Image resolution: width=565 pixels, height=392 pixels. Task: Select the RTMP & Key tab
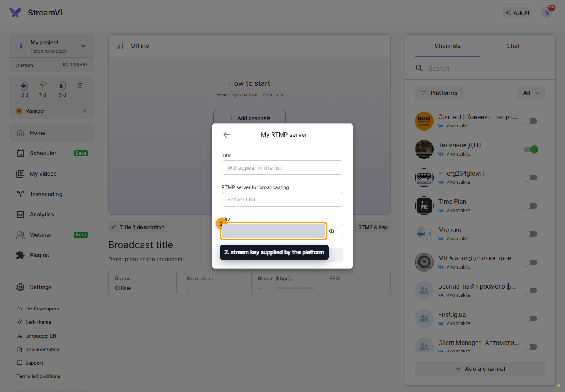(x=373, y=227)
